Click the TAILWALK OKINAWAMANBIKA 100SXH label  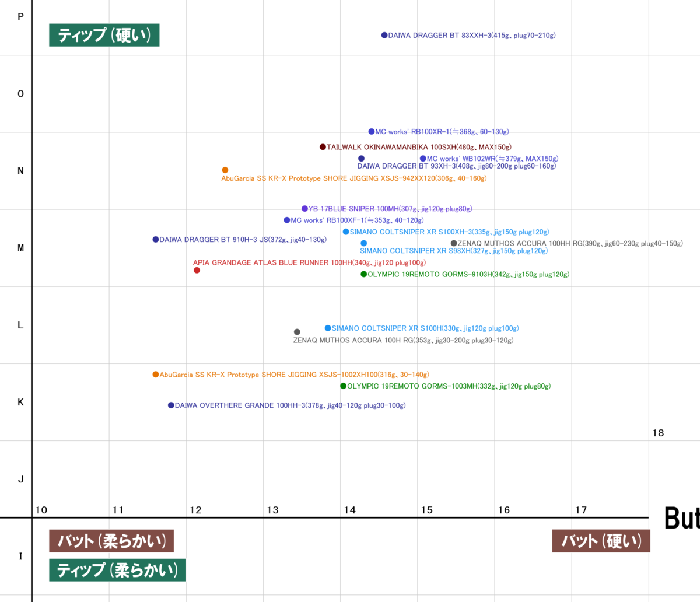[419, 147]
